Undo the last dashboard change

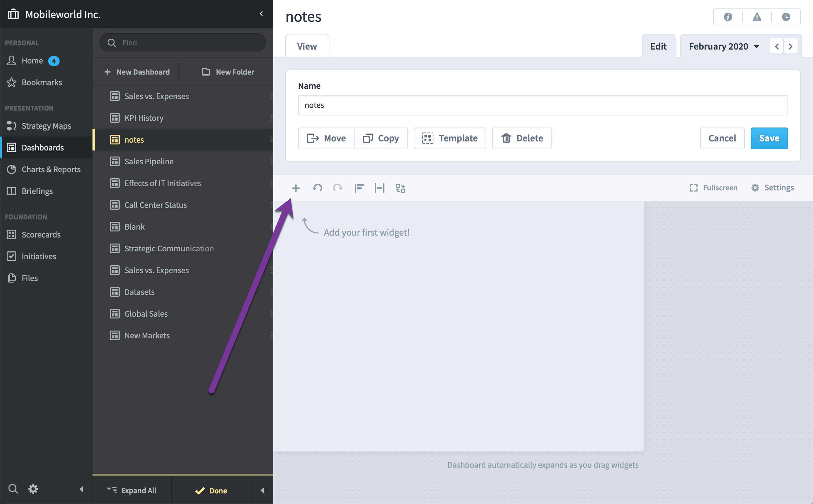(x=317, y=188)
